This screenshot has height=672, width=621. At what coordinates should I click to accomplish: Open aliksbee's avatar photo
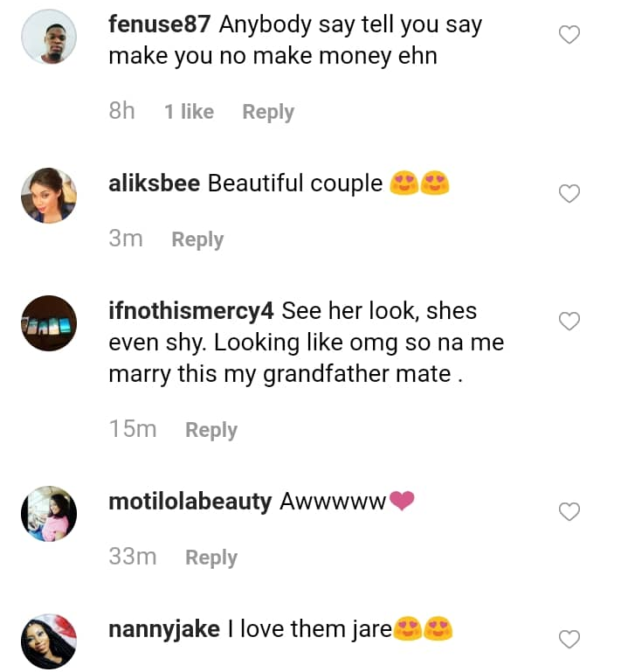pos(49,195)
